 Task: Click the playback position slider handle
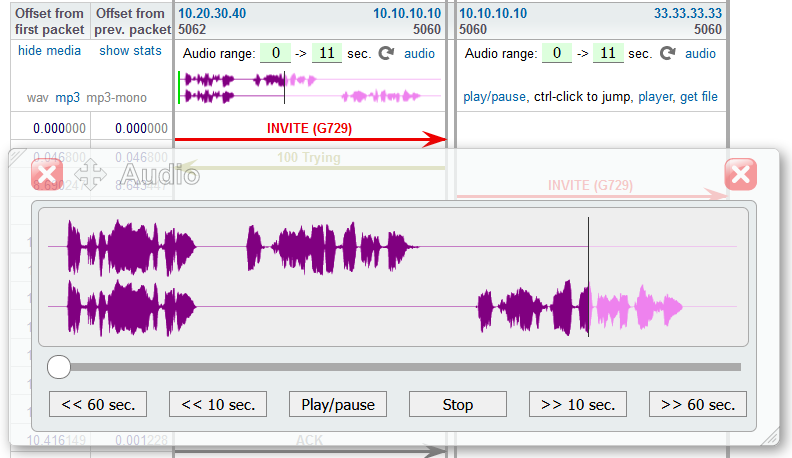(x=59, y=367)
